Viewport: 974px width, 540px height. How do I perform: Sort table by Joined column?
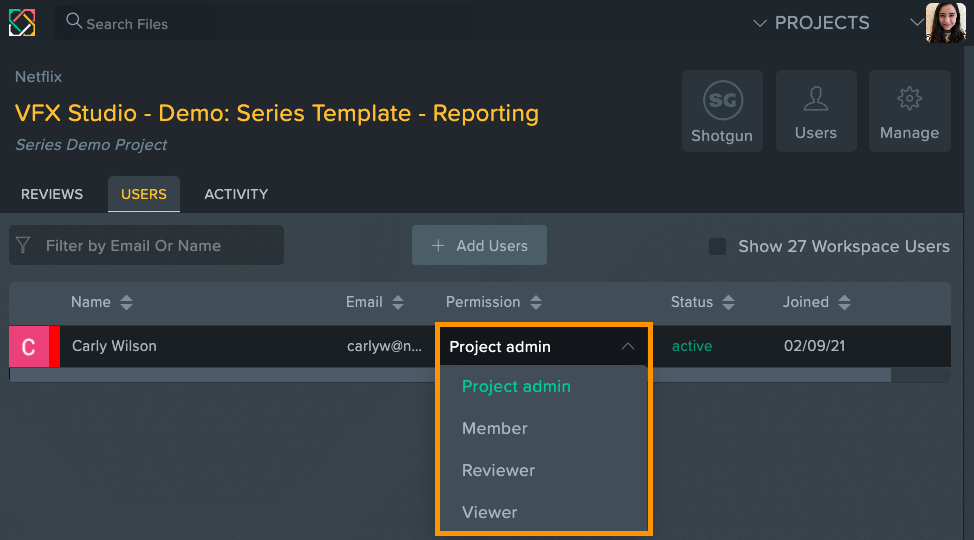(844, 302)
